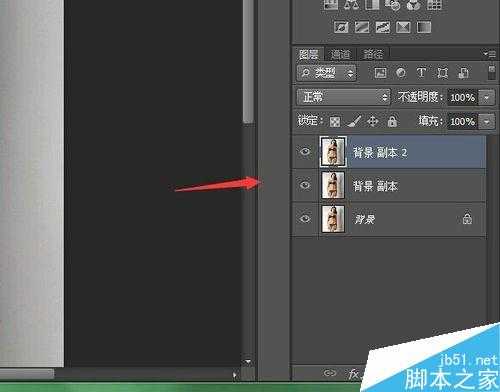Select the 背景 副本 2 layer name
The image size is (500, 392).
(x=380, y=153)
